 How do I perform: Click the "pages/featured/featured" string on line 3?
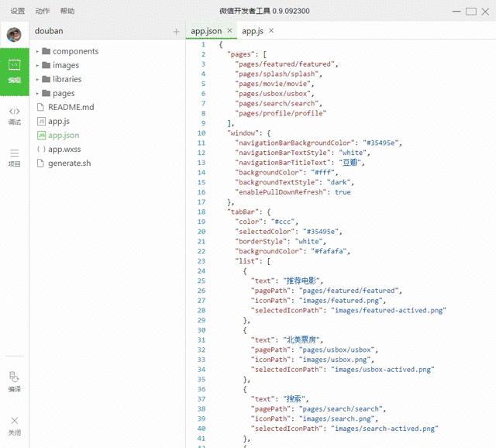pyautogui.click(x=284, y=64)
